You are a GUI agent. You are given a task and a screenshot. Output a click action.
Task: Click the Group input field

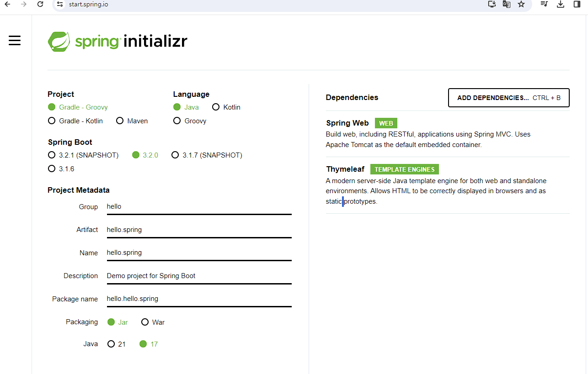[x=199, y=206]
